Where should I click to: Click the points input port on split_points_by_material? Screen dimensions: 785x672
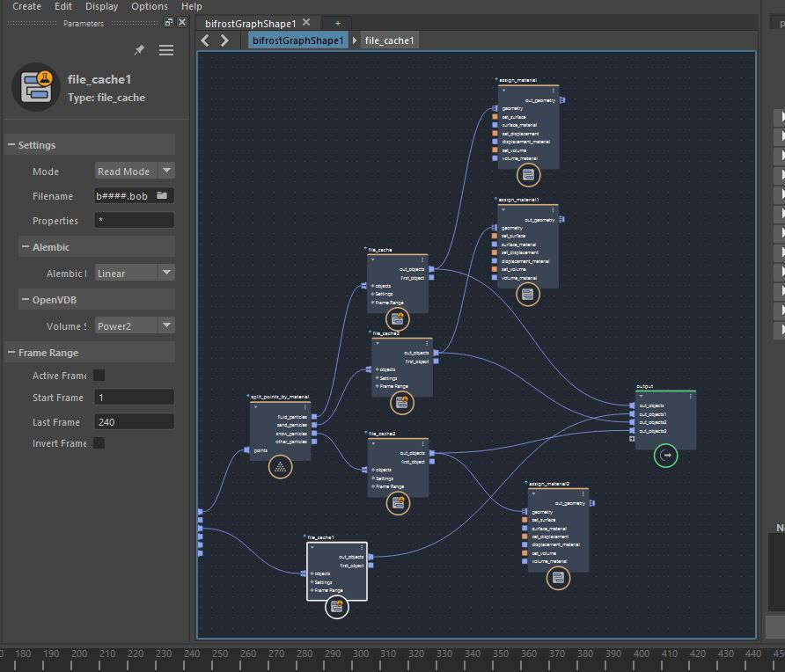246,449
